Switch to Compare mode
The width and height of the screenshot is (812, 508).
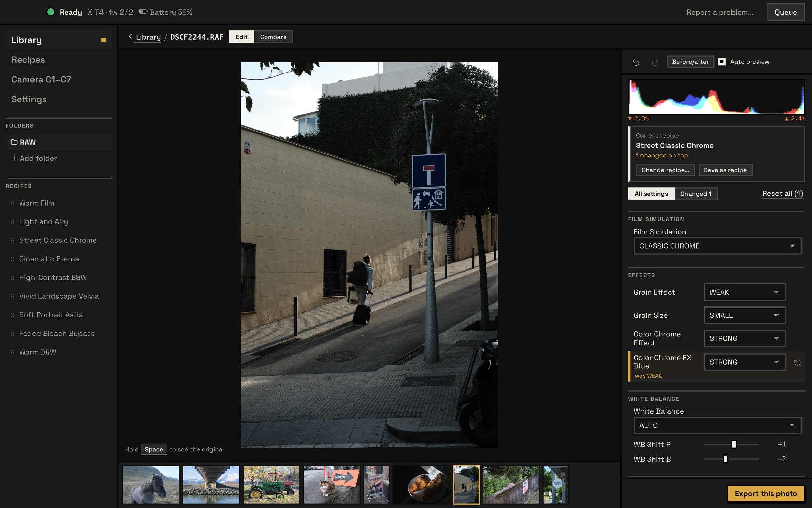(273, 37)
